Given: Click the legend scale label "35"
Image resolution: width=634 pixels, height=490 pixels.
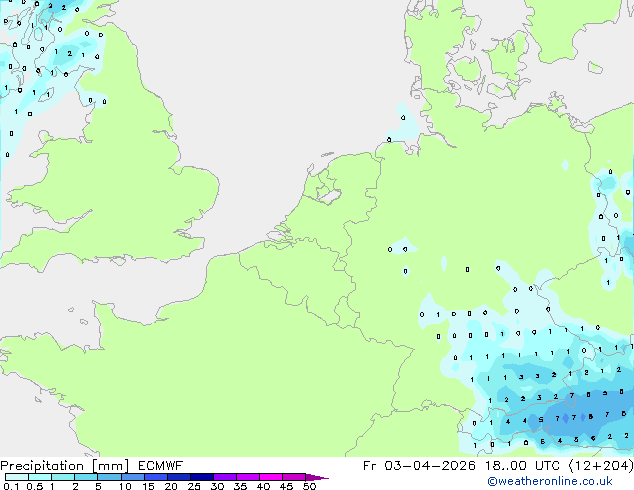Looking at the screenshot, I should click(x=241, y=486).
